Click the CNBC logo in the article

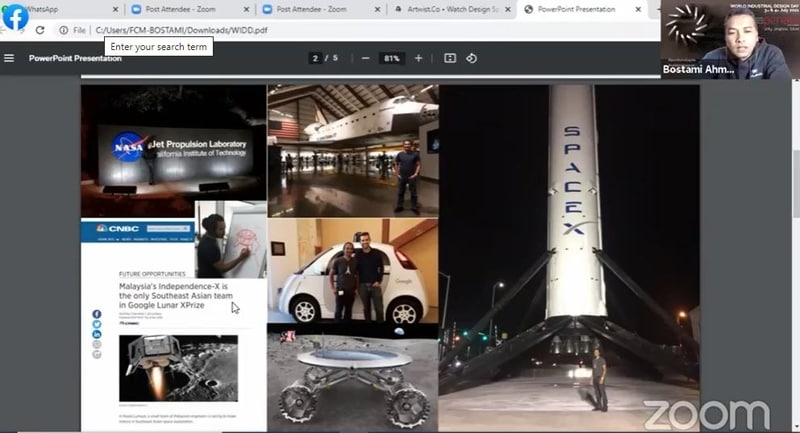[118, 228]
